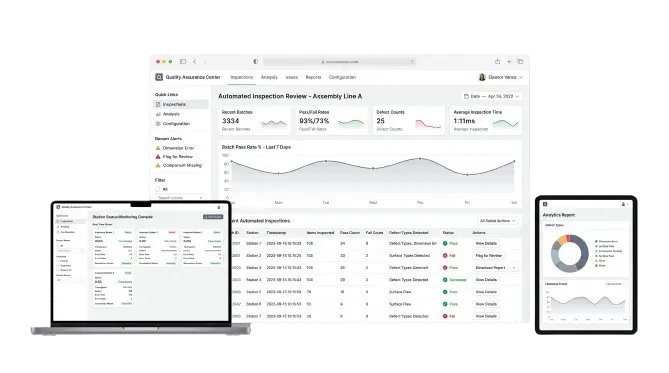The height and width of the screenshot is (373, 669).
Task: Click the Timestamp column header
Action: (x=276, y=233)
